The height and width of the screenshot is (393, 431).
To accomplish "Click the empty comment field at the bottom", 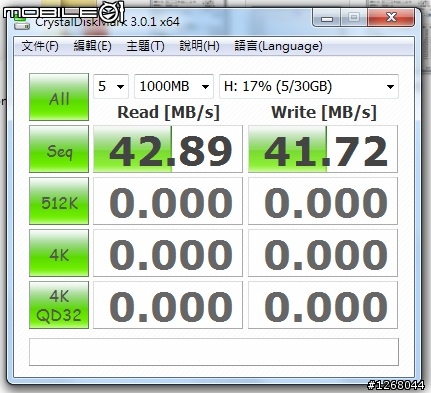I will 214,352.
